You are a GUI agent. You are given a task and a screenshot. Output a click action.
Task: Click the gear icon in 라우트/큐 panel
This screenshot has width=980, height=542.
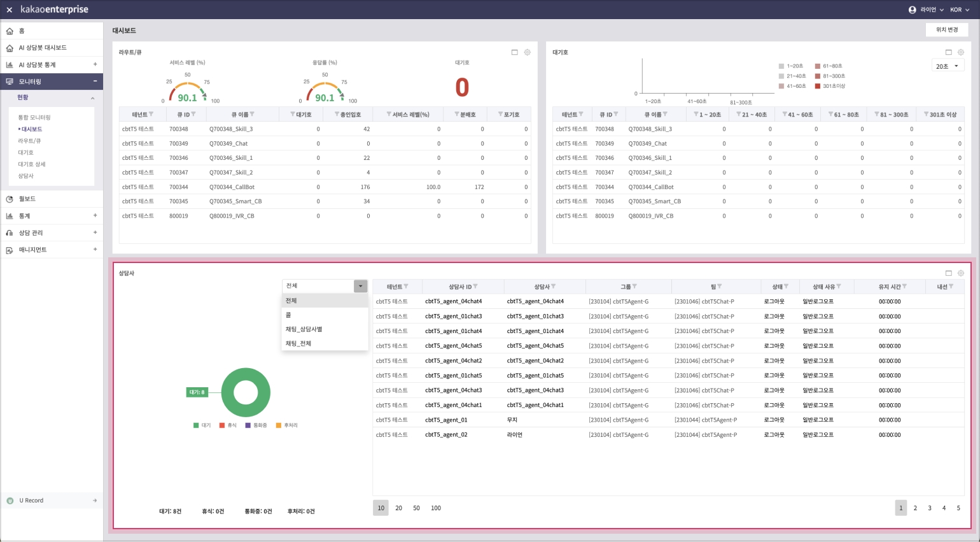[x=527, y=52]
